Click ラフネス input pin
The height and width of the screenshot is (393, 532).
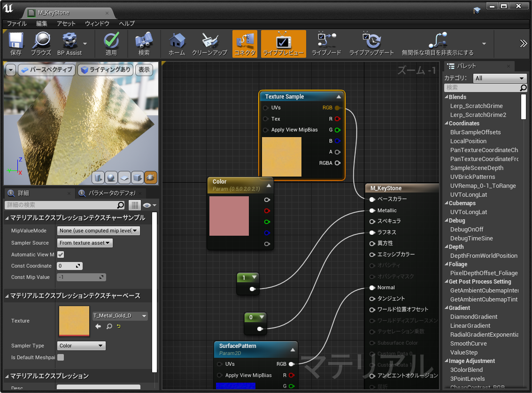372,232
